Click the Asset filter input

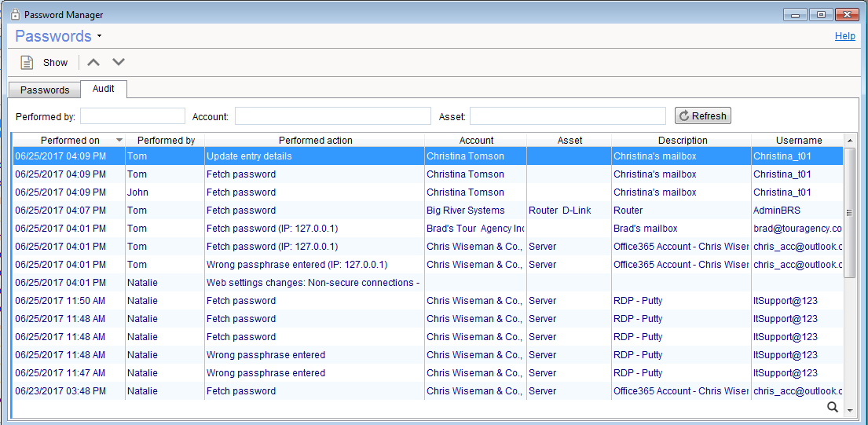[x=567, y=116]
